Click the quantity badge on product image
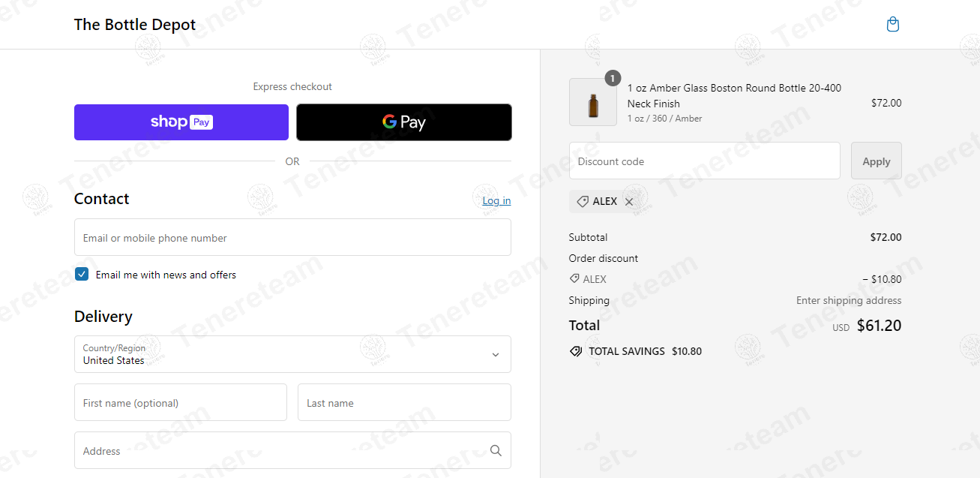Screen dimensions: 980x478 click(x=613, y=78)
